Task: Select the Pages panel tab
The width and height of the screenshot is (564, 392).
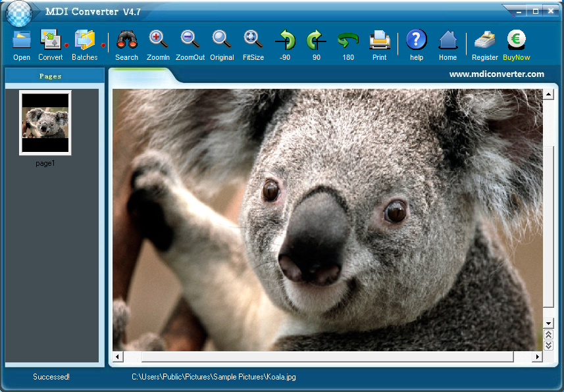Action: tap(51, 76)
